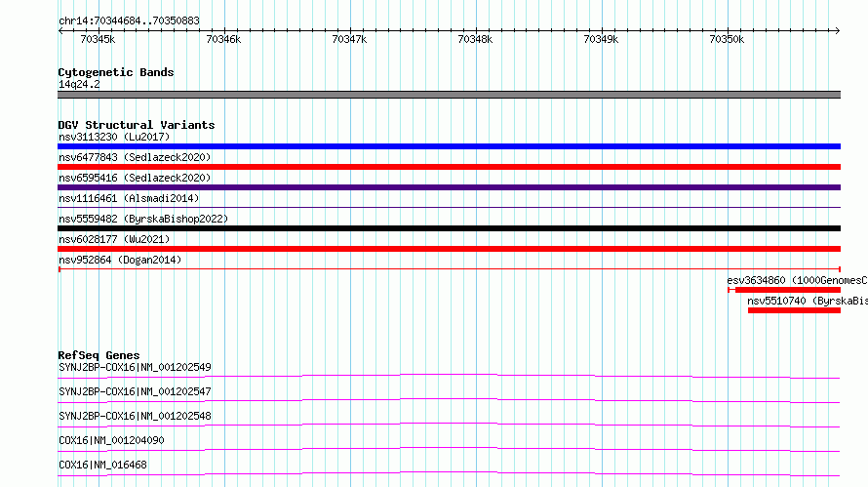Screen dimensions: 868x487
Task: Open the nsv6028177 (Wu2021) variant label
Action: pos(114,239)
